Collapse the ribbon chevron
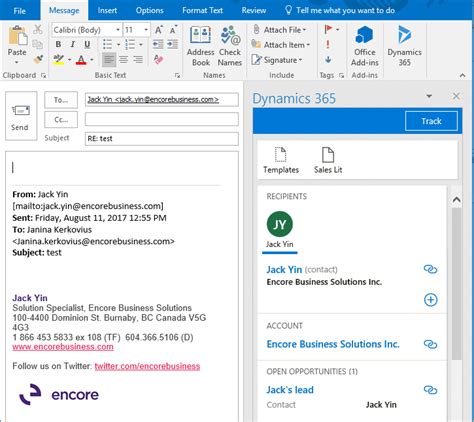 coord(462,76)
